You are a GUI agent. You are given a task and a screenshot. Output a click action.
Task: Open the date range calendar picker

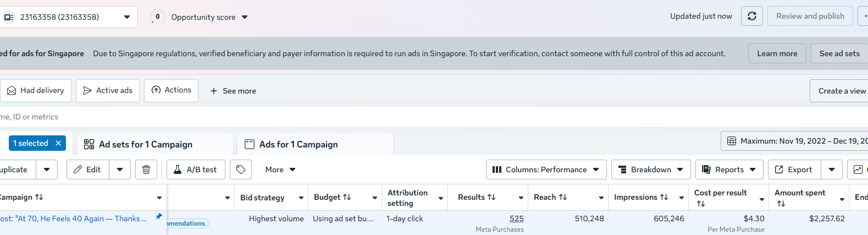click(794, 141)
